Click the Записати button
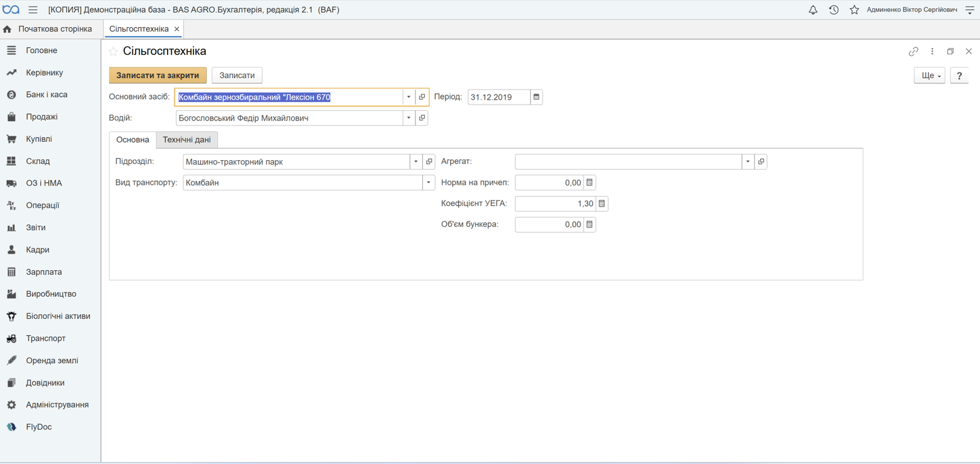 (237, 76)
